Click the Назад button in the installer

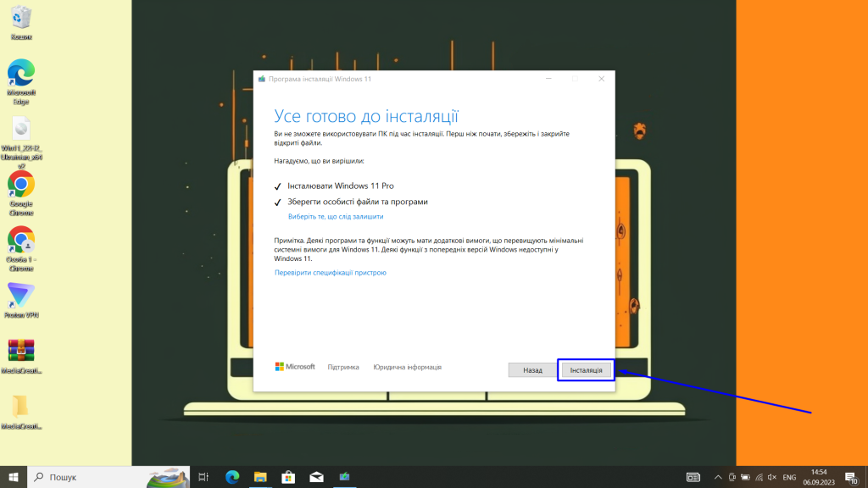click(x=532, y=370)
